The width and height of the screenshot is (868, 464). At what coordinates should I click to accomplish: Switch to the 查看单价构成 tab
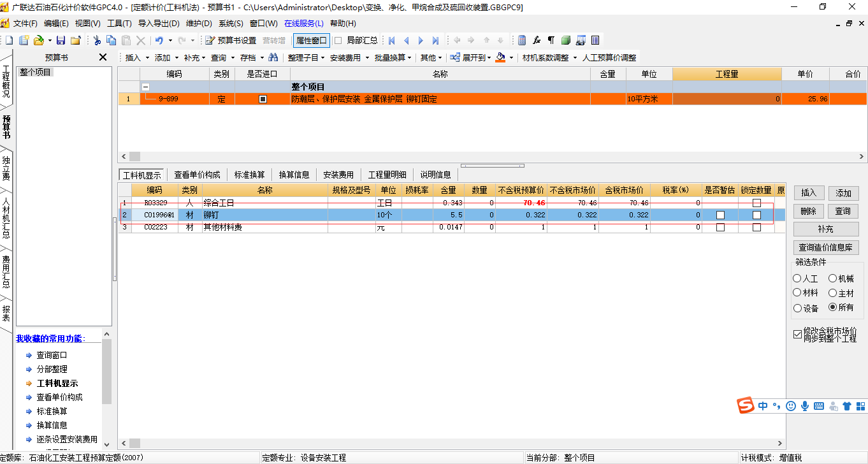[197, 175]
